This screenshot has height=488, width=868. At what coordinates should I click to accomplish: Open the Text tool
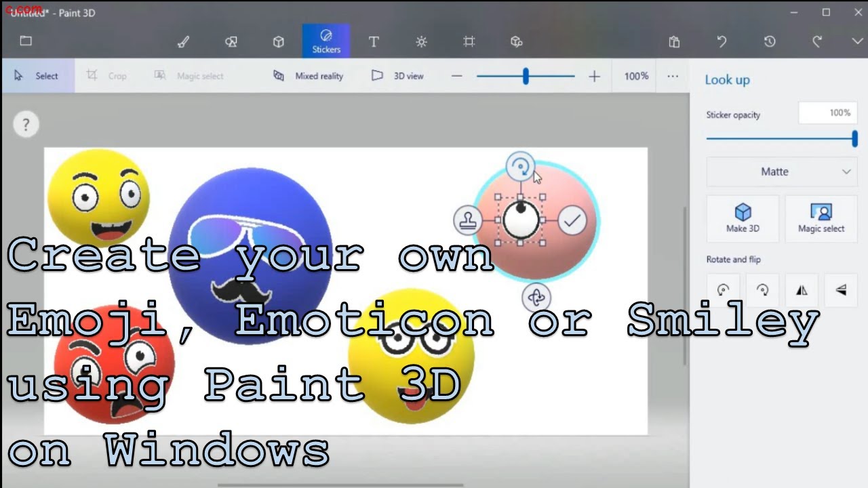pyautogui.click(x=374, y=41)
